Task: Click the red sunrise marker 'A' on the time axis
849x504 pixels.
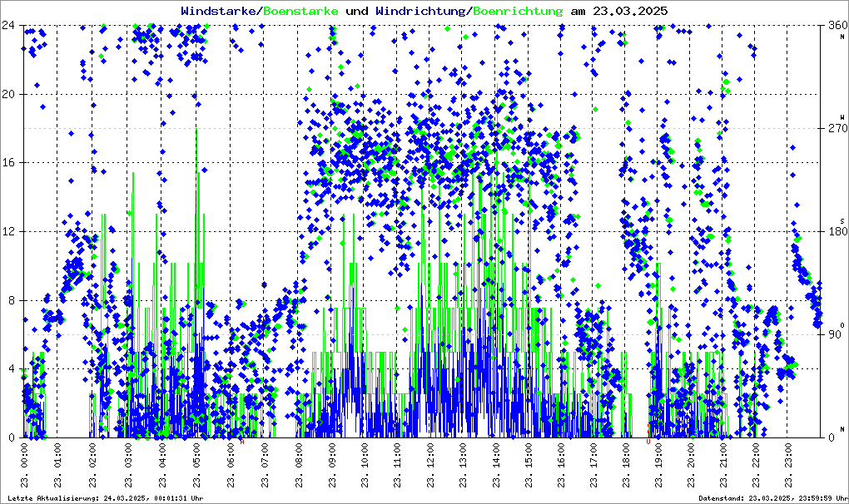Action: point(242,441)
